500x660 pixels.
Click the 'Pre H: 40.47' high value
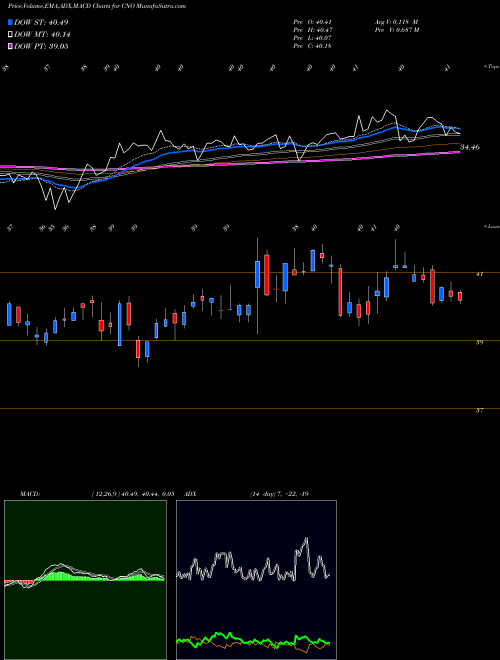(313, 30)
